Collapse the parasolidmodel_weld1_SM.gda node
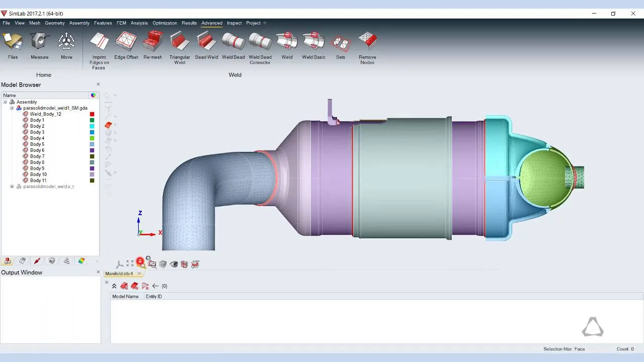 [x=12, y=108]
